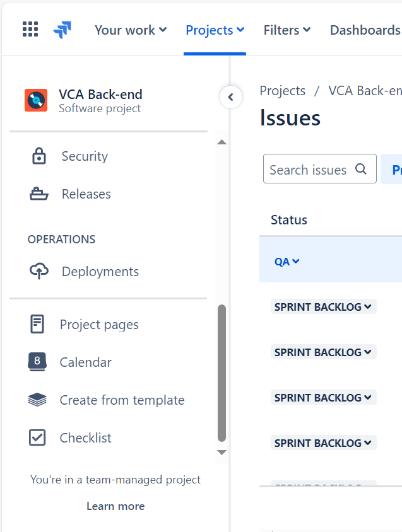Open Security via the lock icon
Screen dimensions: 402x532
(x=39, y=156)
